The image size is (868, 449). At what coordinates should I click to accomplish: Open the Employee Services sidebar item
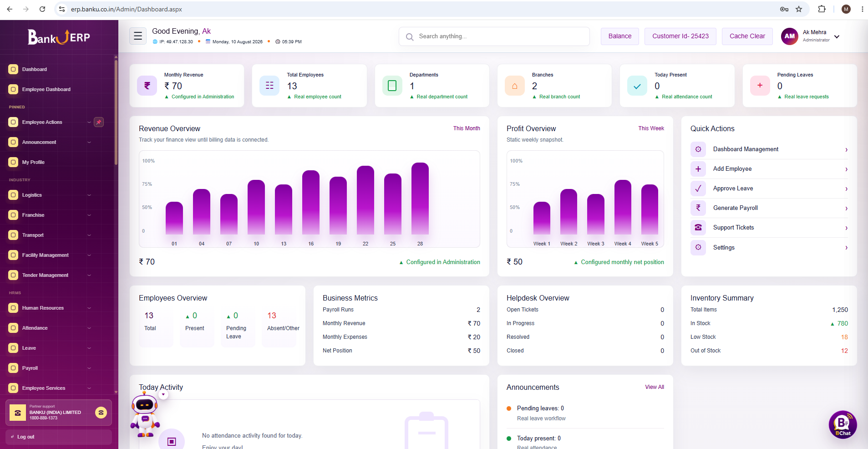pyautogui.click(x=57, y=388)
